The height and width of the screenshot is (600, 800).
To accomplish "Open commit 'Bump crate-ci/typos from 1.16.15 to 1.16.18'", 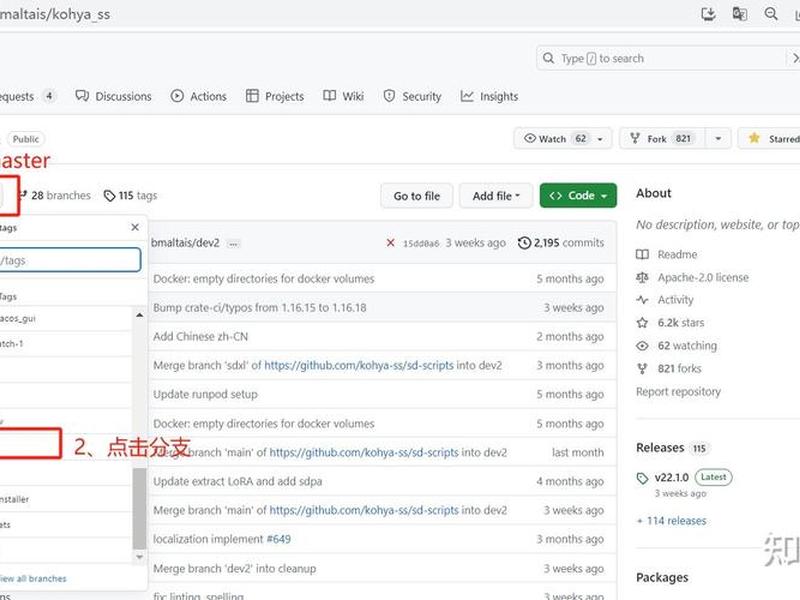I will click(x=260, y=308).
